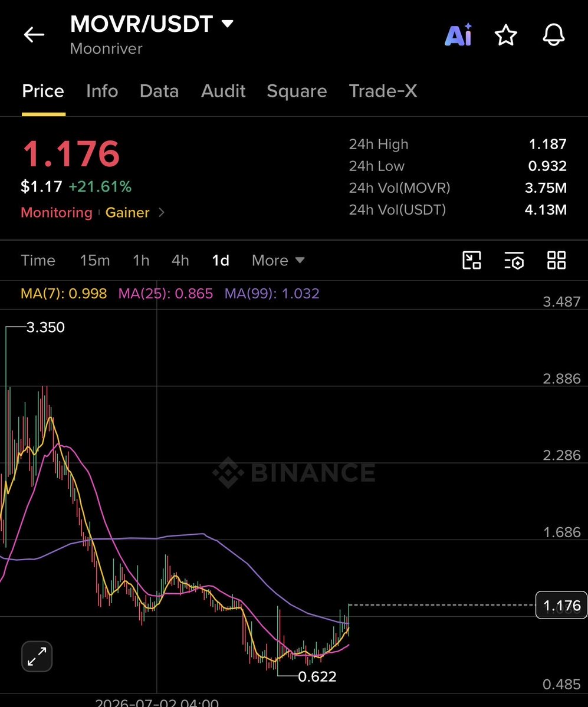The width and height of the screenshot is (588, 707).
Task: Open the Audit tab
Action: tap(223, 91)
